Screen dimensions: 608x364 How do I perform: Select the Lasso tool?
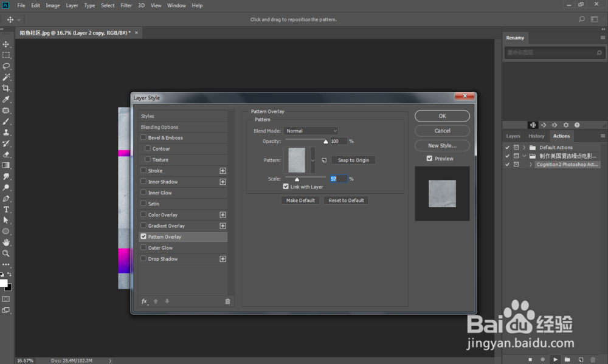coord(6,66)
